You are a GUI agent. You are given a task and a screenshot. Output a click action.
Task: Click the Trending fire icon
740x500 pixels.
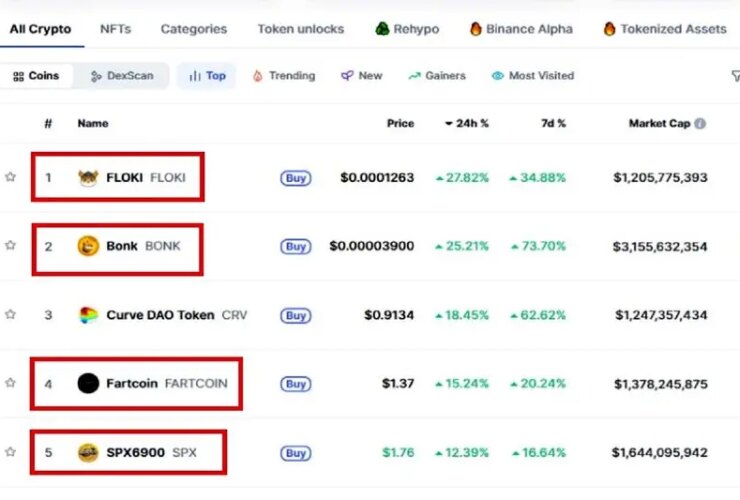(x=258, y=76)
